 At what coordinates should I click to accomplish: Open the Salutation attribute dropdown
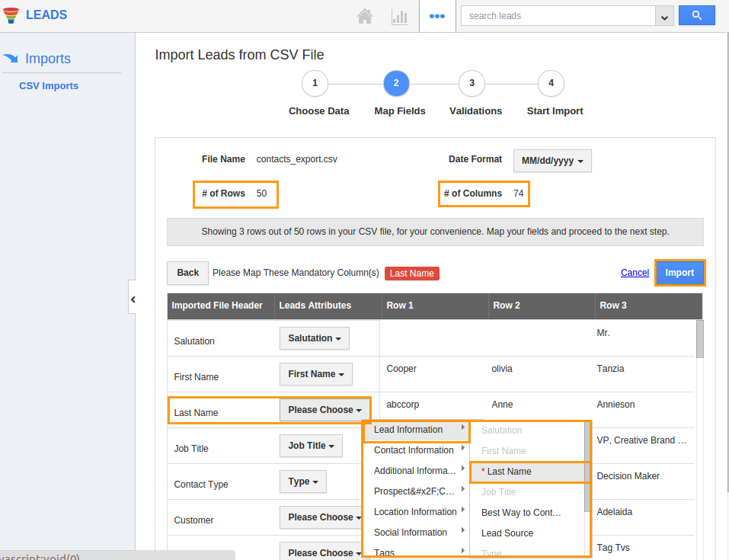click(x=315, y=338)
